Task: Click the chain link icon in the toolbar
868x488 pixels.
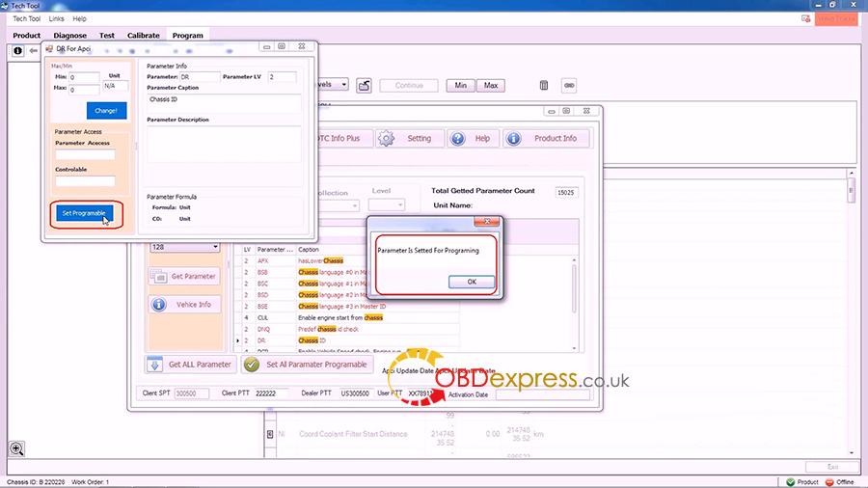Action: (568, 86)
